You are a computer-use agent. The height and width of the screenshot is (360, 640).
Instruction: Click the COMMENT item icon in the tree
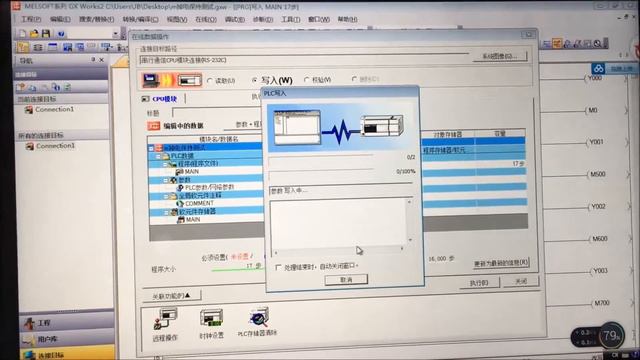[180, 203]
